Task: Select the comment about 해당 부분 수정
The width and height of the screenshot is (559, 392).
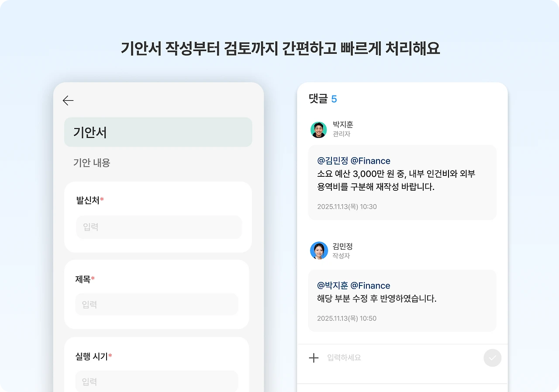Action: click(402, 301)
